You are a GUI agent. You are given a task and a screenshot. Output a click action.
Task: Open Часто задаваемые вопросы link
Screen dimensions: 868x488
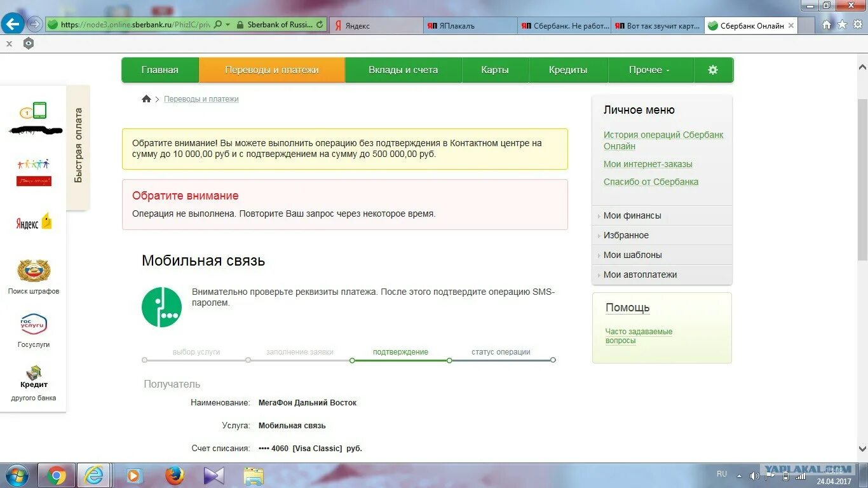tap(639, 336)
